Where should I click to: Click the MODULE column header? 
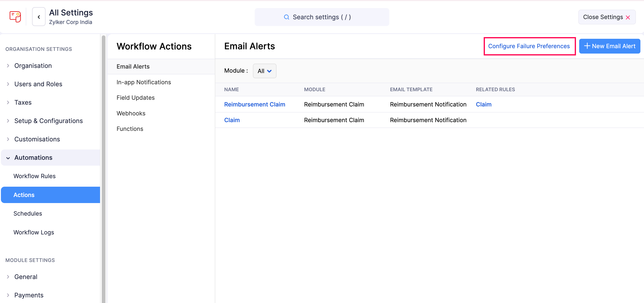[315, 89]
